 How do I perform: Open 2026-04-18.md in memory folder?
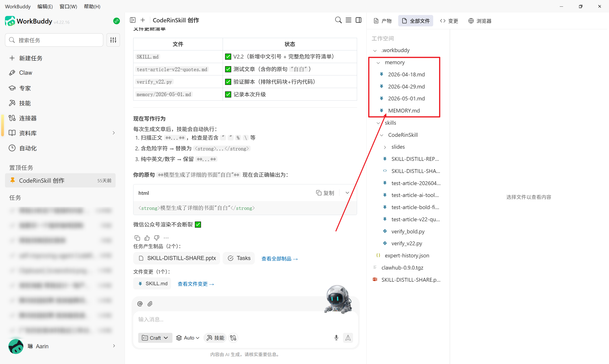pyautogui.click(x=406, y=74)
